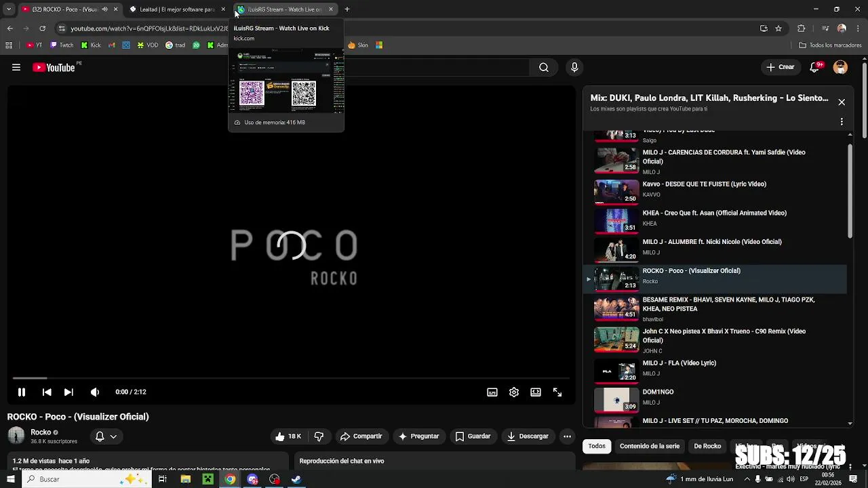Reload the current page
The image size is (868, 488).
tap(42, 28)
